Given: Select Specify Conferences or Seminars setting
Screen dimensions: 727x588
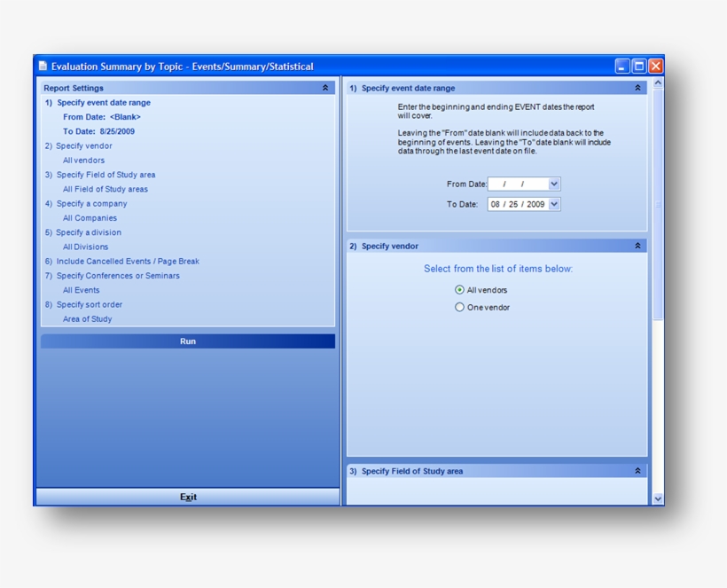Looking at the screenshot, I should 116,275.
